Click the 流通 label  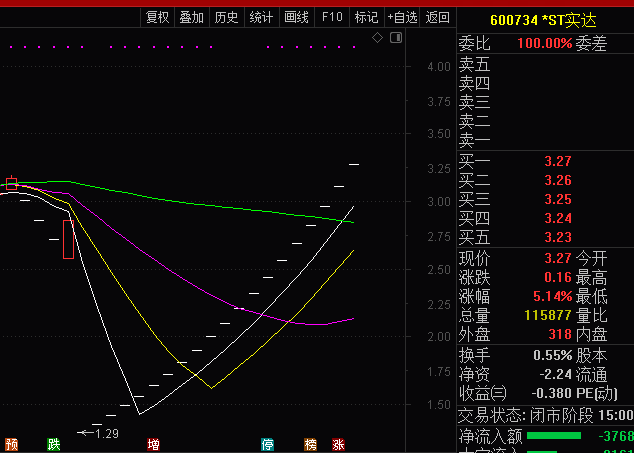[591, 375]
